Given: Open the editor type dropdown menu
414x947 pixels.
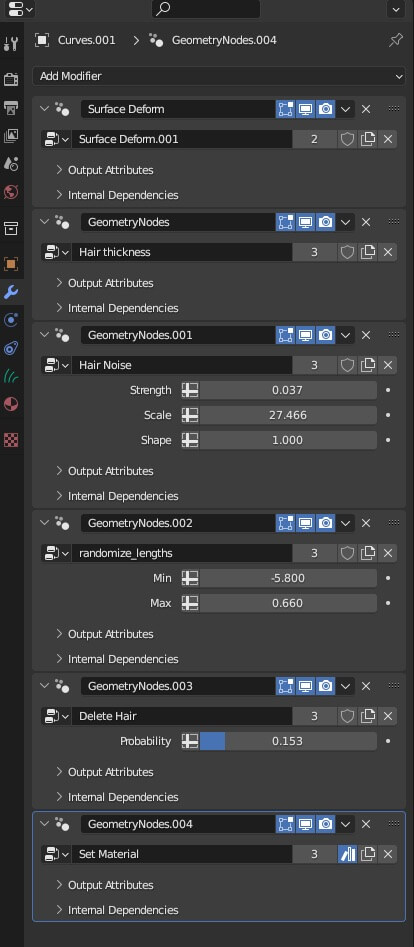Looking at the screenshot, I should (18, 9).
